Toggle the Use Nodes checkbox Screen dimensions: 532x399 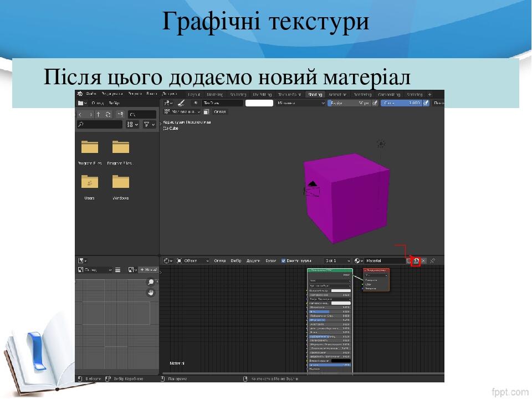(x=283, y=261)
